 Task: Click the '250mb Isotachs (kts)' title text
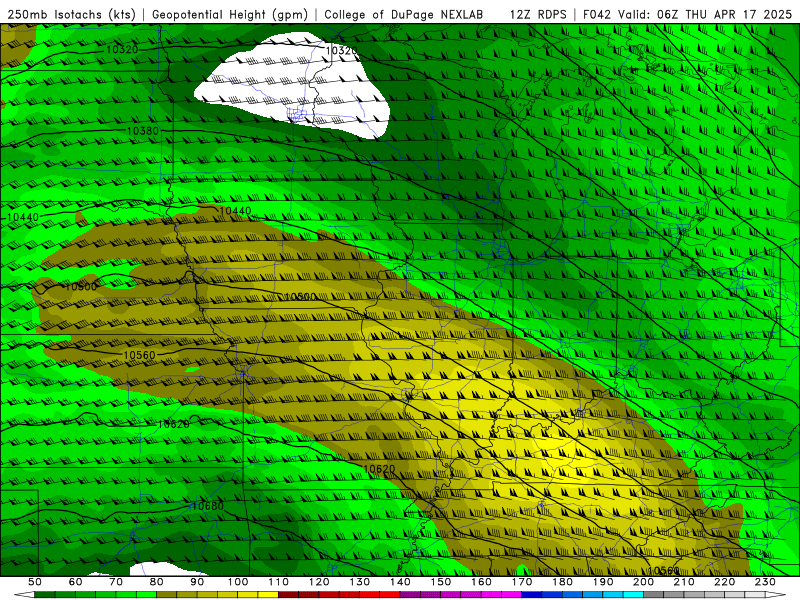click(71, 15)
